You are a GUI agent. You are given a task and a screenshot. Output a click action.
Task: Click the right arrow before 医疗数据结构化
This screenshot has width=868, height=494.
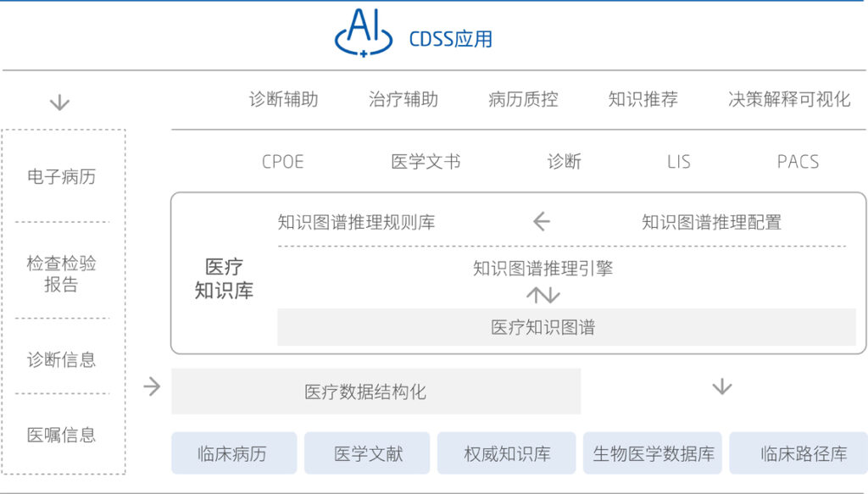152,387
